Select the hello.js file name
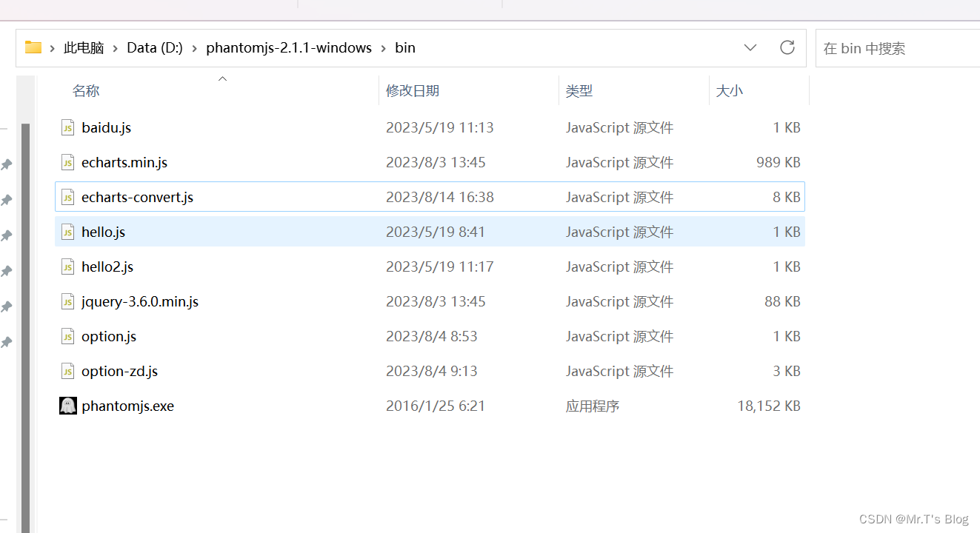The width and height of the screenshot is (980, 533). point(104,232)
